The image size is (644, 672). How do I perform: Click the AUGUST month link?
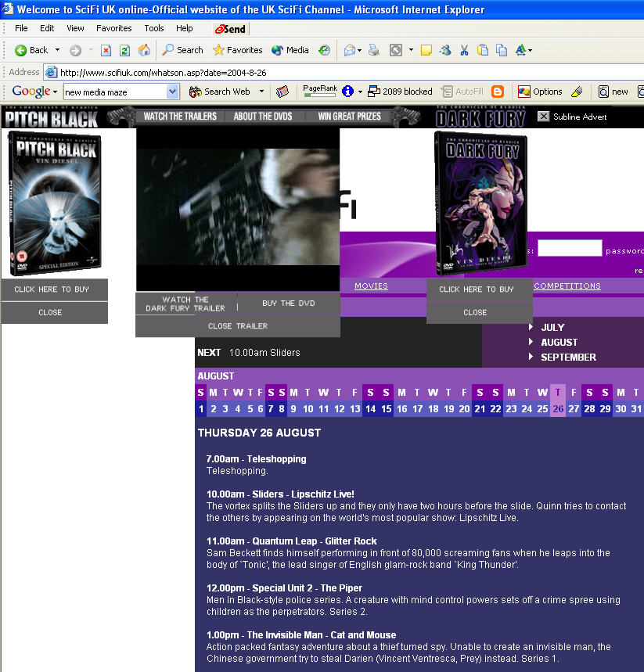pyautogui.click(x=559, y=343)
